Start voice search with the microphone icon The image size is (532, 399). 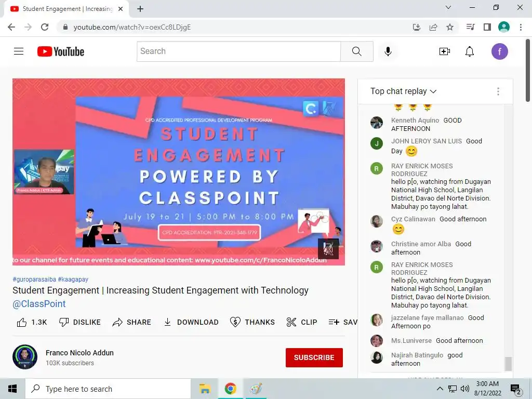388,51
